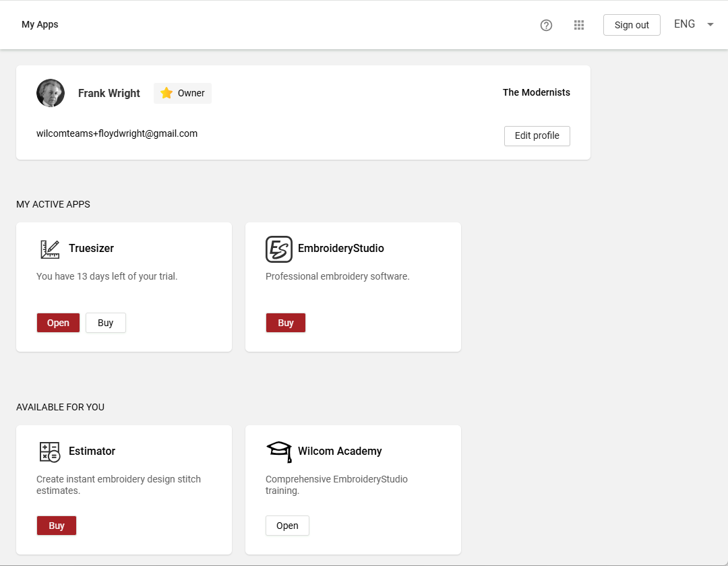Open the Truesizer app
Image resolution: width=728 pixels, height=566 pixels.
(58, 323)
